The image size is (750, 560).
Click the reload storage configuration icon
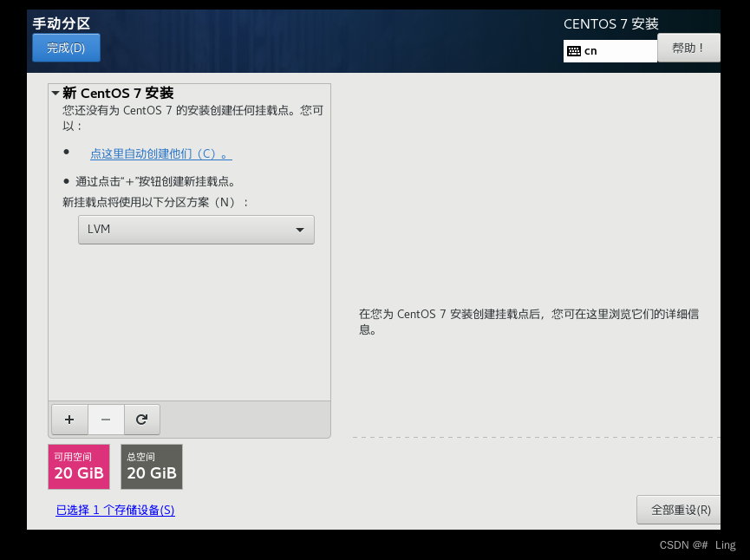click(141, 420)
